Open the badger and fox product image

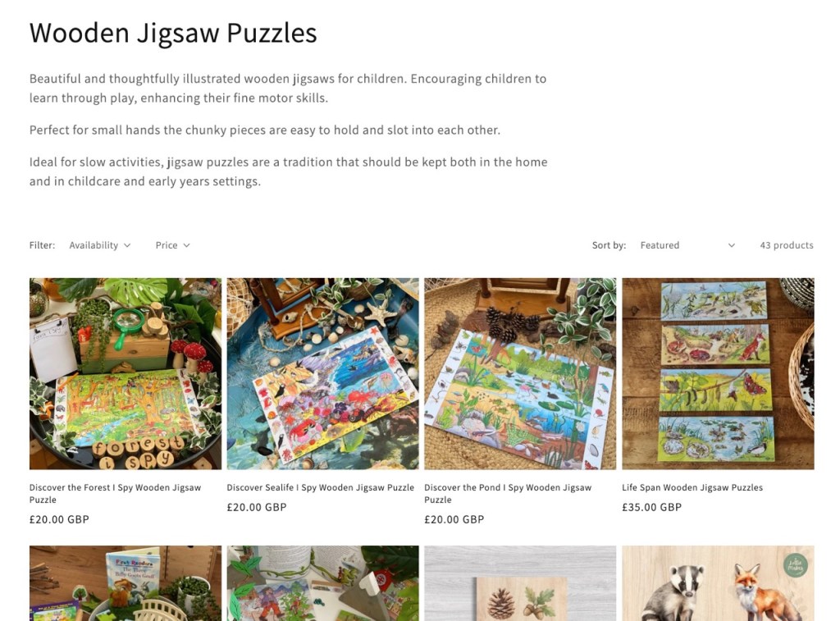pos(718,583)
